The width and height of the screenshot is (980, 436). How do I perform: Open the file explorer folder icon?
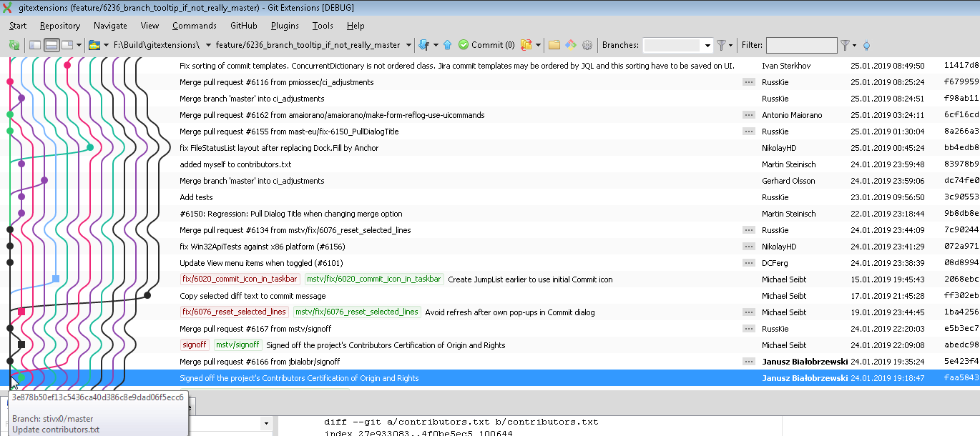point(554,45)
